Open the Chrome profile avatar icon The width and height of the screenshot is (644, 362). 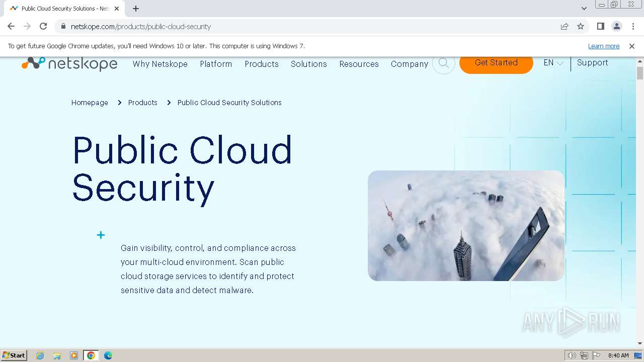click(x=617, y=26)
